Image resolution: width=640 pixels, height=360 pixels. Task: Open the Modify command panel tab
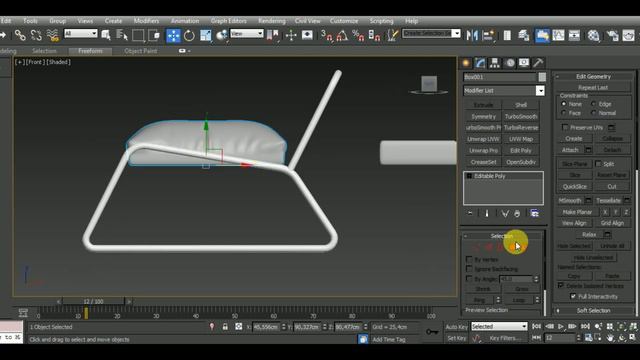pyautogui.click(x=480, y=63)
